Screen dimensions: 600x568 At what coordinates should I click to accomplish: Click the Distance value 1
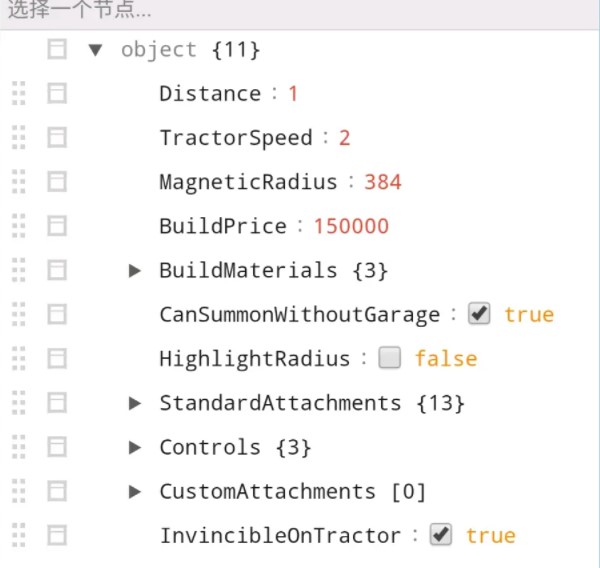(x=293, y=94)
